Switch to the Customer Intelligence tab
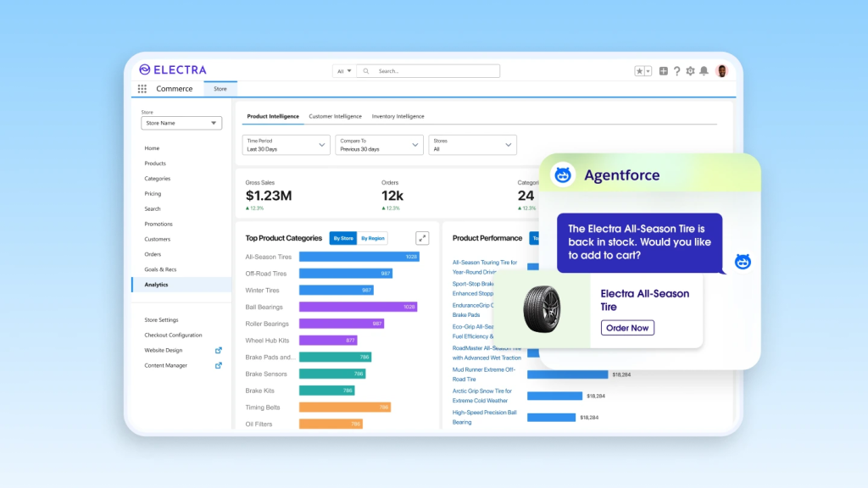868x488 pixels. pyautogui.click(x=335, y=116)
